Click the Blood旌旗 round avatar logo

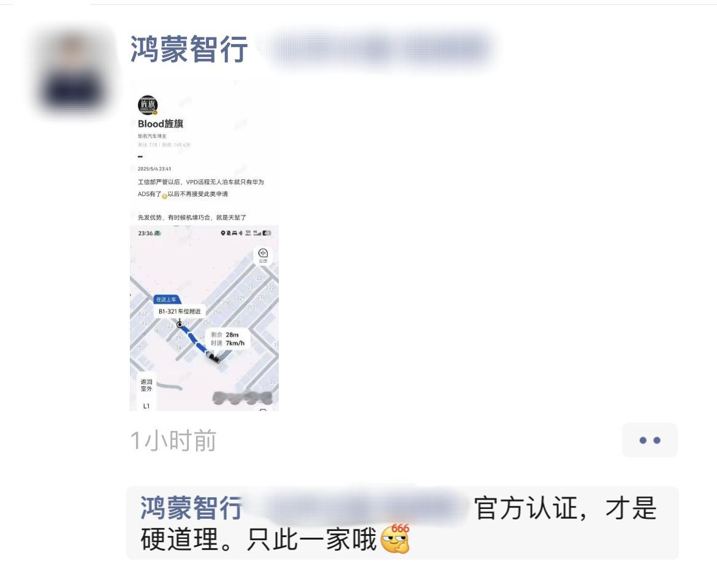click(148, 105)
